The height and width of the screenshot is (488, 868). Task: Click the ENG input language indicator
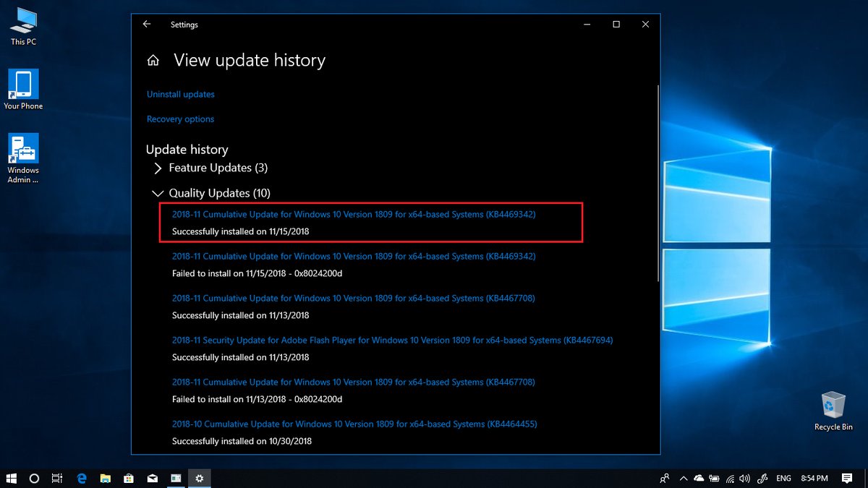click(x=783, y=478)
